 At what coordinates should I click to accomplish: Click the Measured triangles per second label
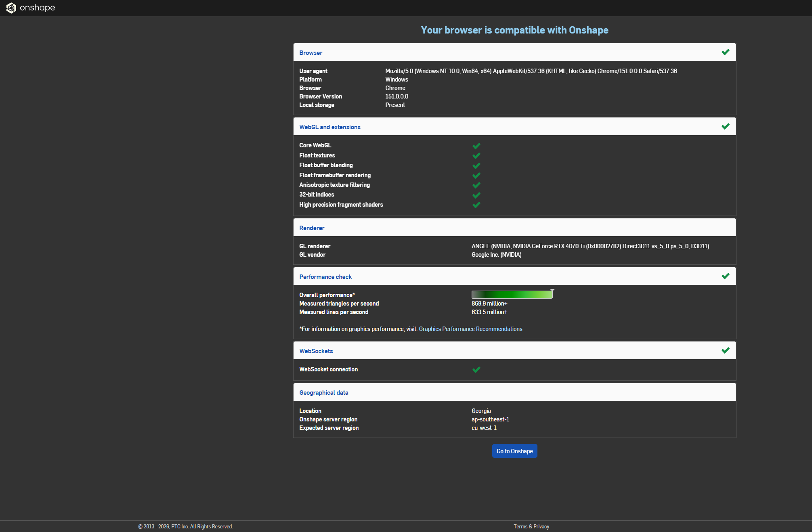pos(339,304)
